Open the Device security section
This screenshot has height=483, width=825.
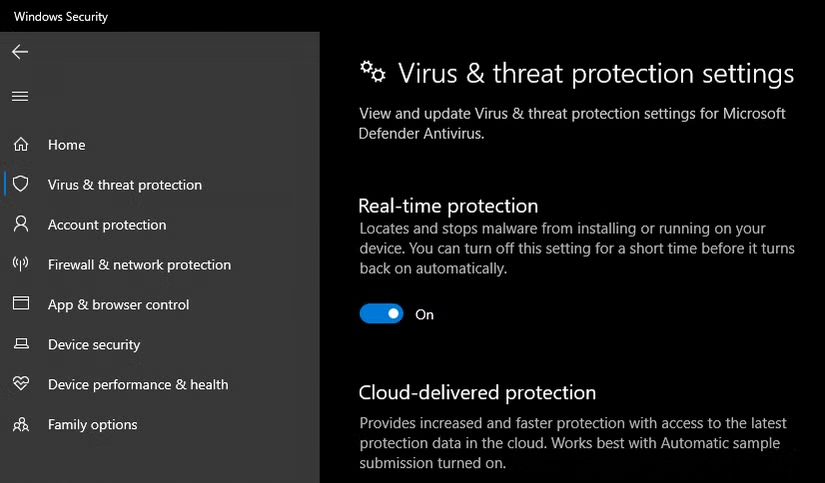94,345
